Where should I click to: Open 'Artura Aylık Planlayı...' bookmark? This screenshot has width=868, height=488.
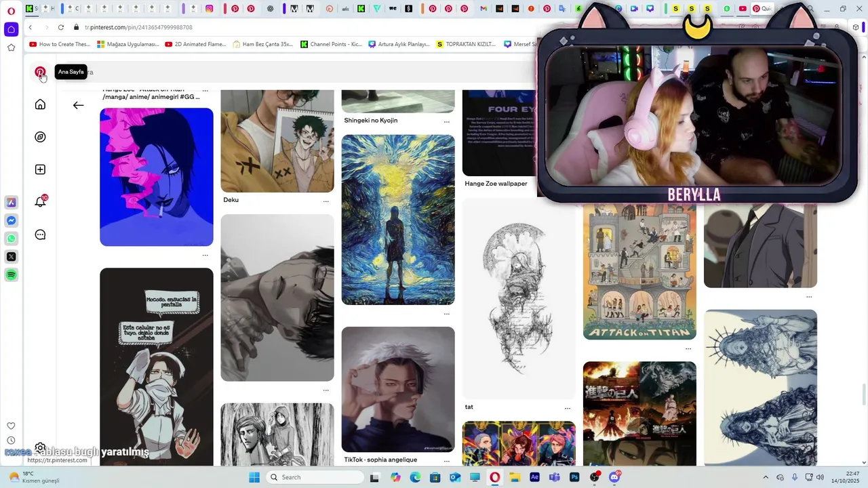point(399,44)
